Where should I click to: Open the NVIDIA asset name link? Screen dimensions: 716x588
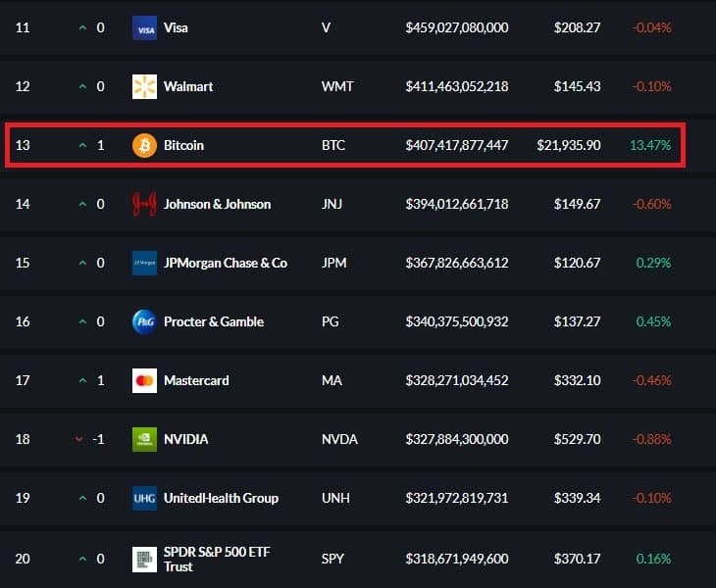[x=185, y=440]
